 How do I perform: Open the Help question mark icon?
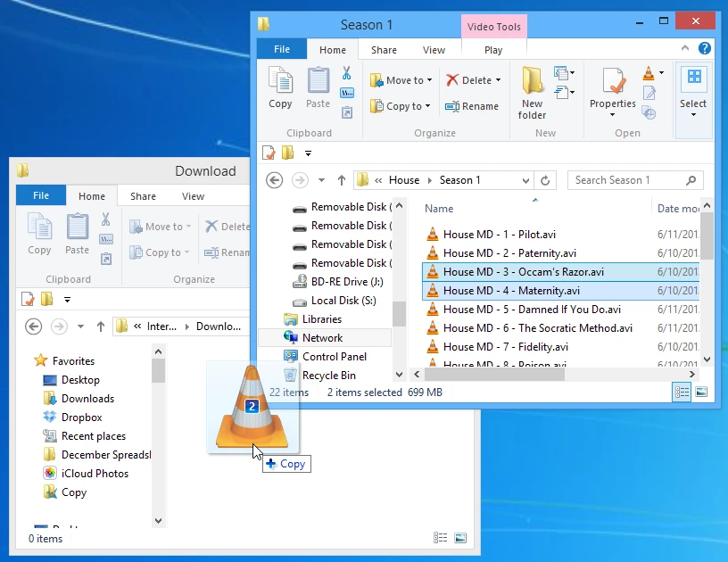704,48
